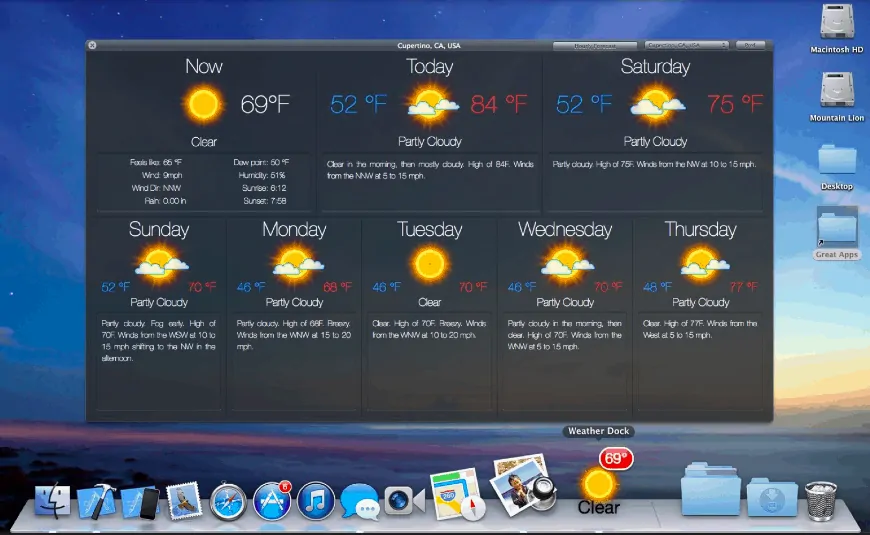Close the weather window
Screen dimensions: 870x535
click(92, 45)
